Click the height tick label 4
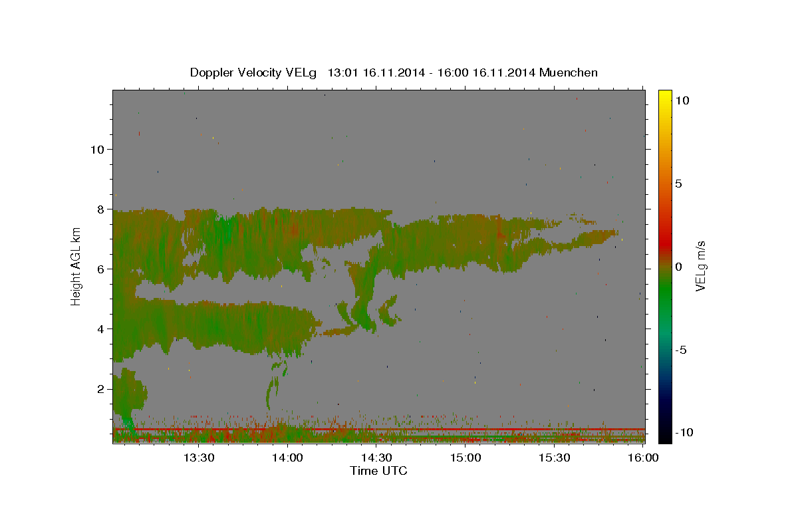 coord(100,329)
